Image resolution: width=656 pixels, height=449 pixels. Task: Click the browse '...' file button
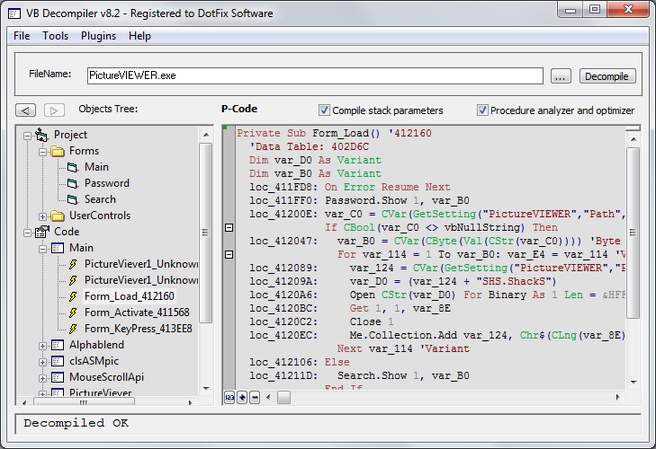(x=561, y=77)
